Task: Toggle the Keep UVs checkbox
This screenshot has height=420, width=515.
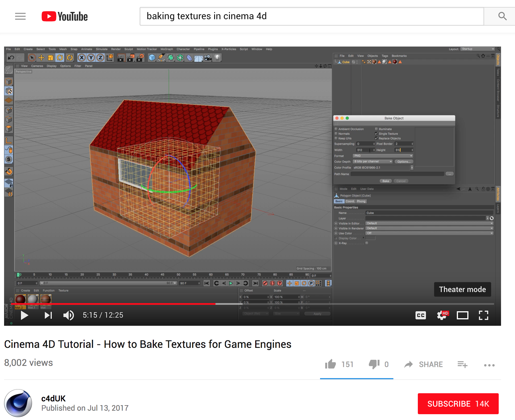Action: (x=336, y=138)
